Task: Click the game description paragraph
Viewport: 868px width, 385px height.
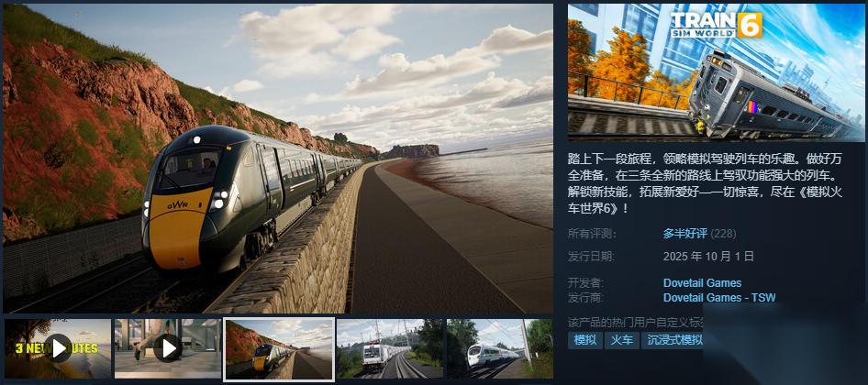Action: 705,183
